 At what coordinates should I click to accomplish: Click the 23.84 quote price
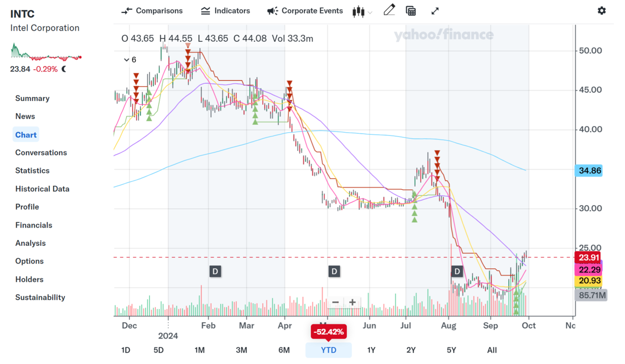pyautogui.click(x=20, y=69)
